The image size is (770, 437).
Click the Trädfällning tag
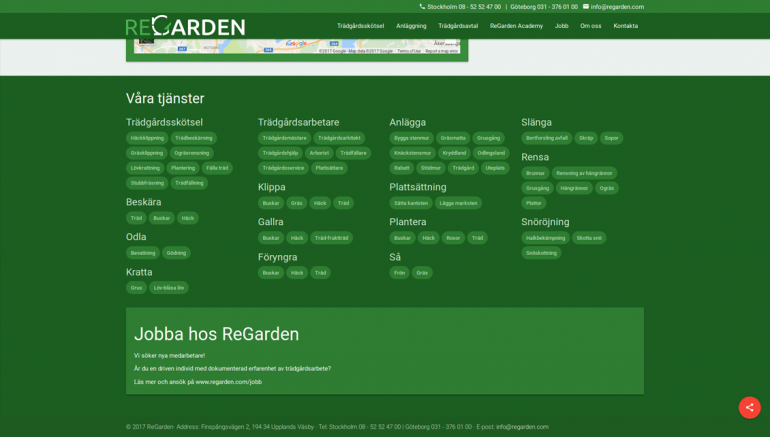(189, 183)
